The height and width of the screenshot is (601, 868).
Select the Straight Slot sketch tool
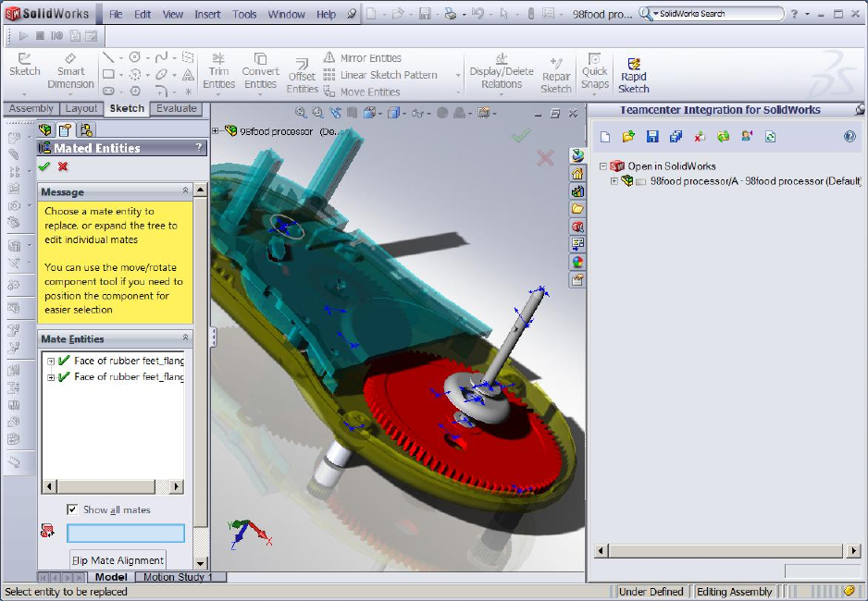[x=108, y=91]
